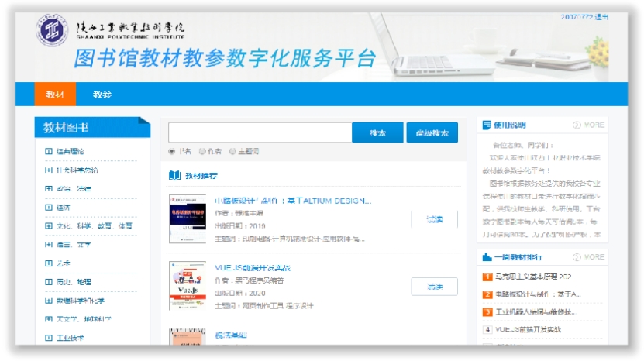
Task: Select the 作者 search radio button
Action: [x=202, y=152]
